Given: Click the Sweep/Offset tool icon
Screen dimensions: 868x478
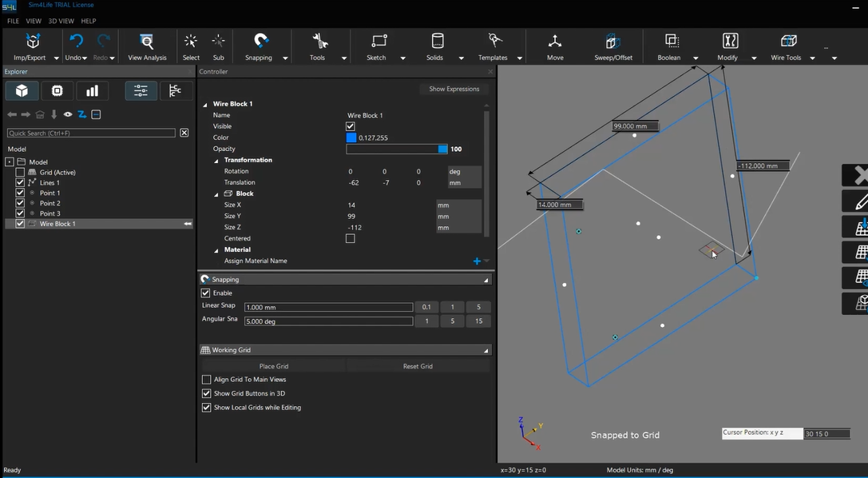Looking at the screenshot, I should click(613, 42).
